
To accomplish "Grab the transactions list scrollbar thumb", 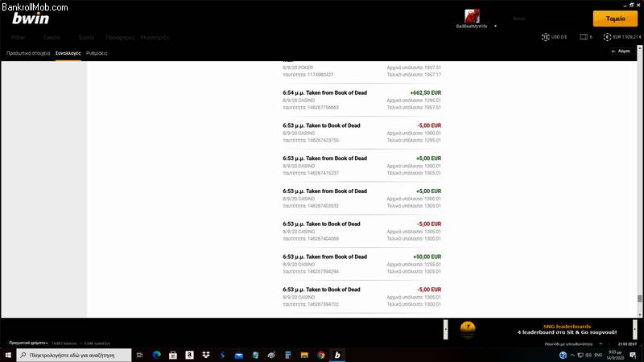I will pyautogui.click(x=639, y=298).
